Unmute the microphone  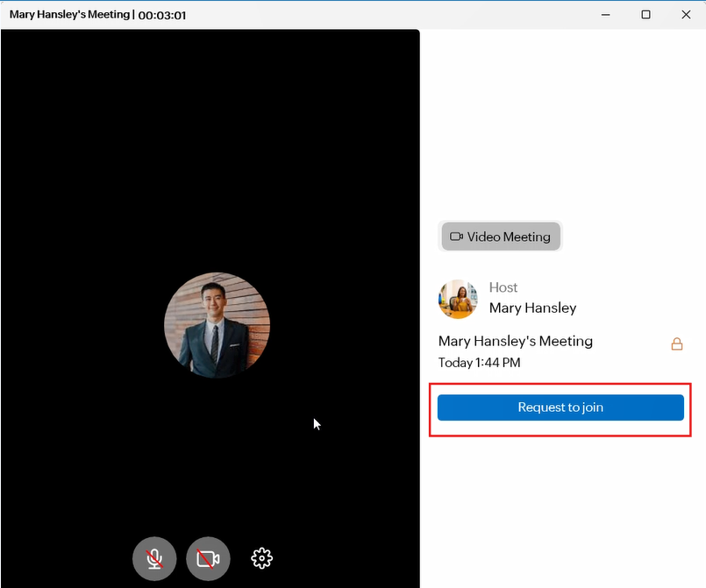(154, 558)
